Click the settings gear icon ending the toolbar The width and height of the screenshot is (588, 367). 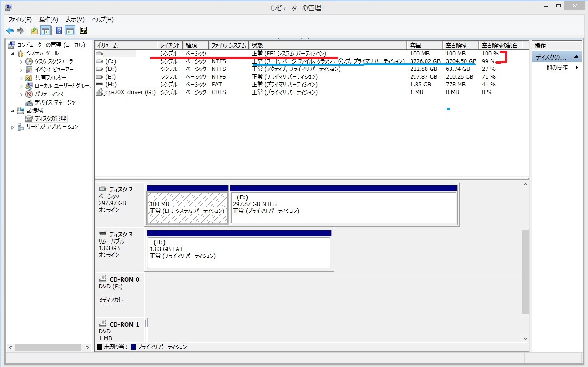(84, 31)
